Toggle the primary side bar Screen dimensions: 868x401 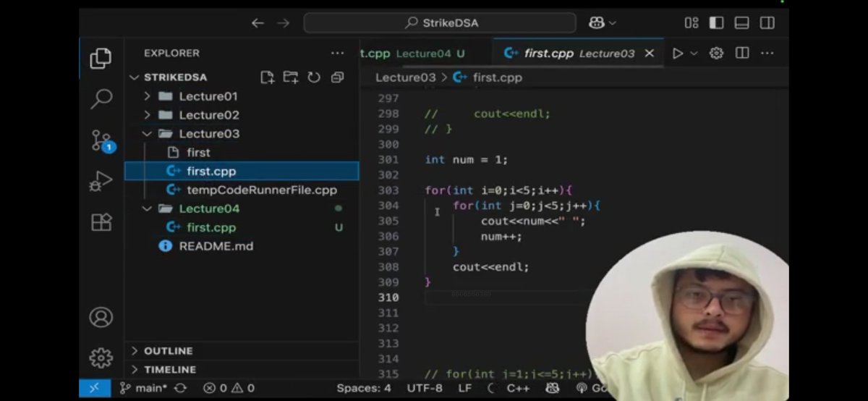(716, 23)
